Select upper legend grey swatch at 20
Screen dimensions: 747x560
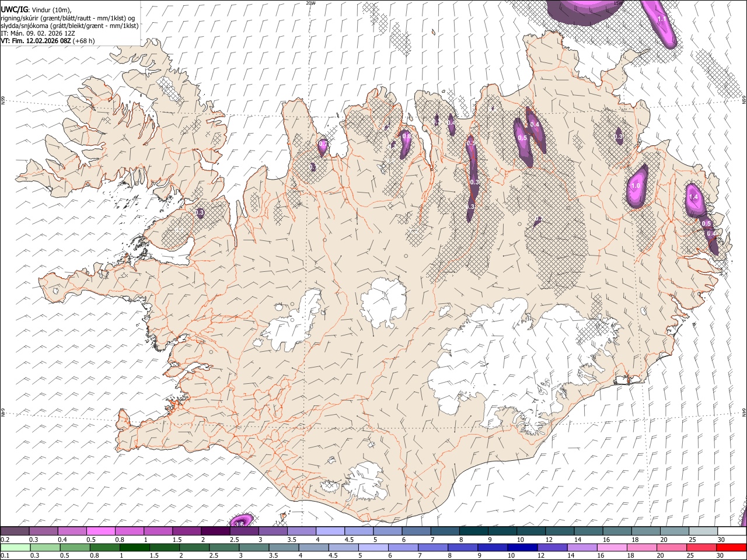[675, 531]
